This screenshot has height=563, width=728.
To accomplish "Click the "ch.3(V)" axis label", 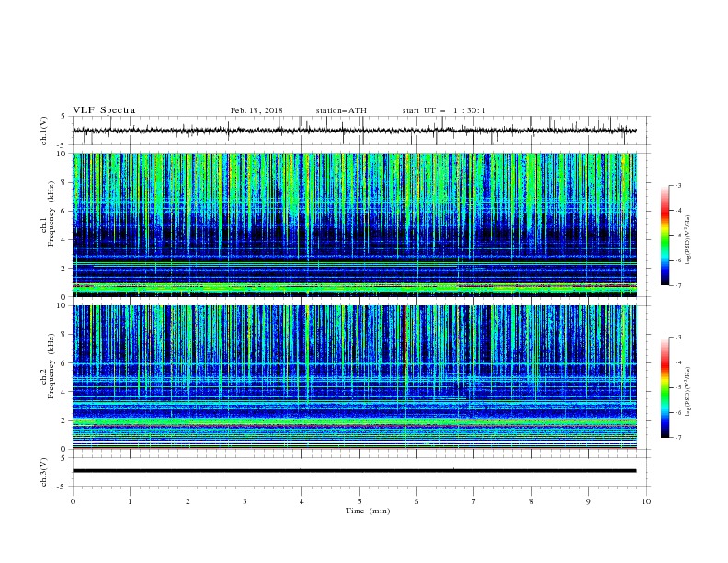I will coord(44,472).
